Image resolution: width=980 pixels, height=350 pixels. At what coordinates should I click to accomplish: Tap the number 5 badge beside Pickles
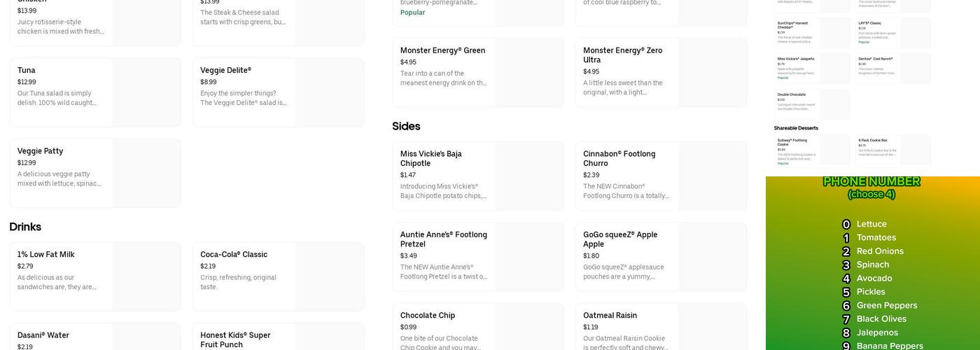(x=846, y=293)
